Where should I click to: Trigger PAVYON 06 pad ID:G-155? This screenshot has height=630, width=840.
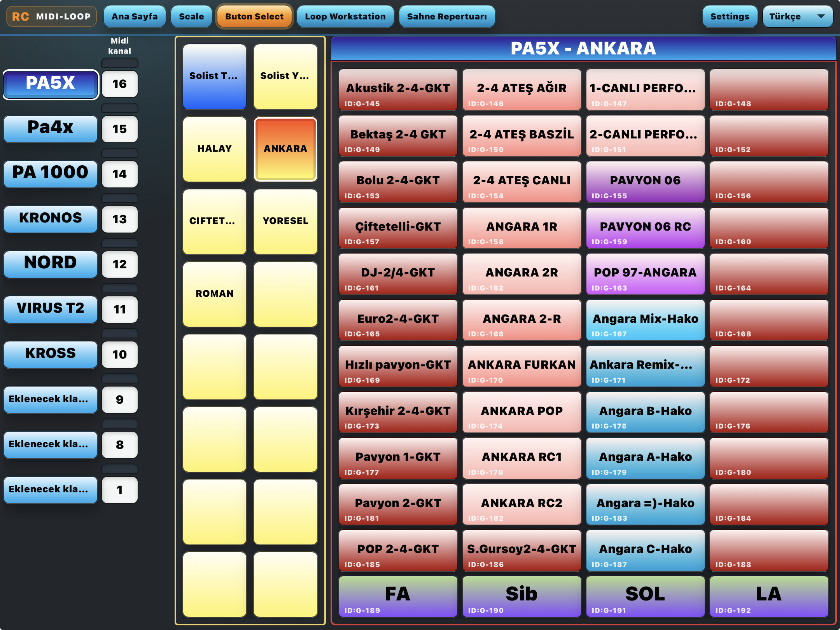coord(645,182)
